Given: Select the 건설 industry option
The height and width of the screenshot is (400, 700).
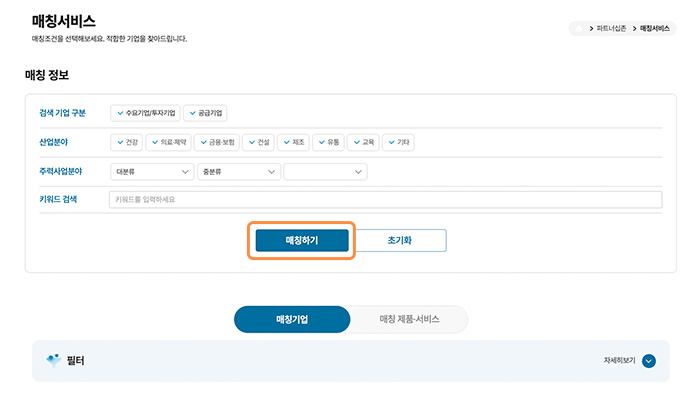Looking at the screenshot, I should click(258, 142).
